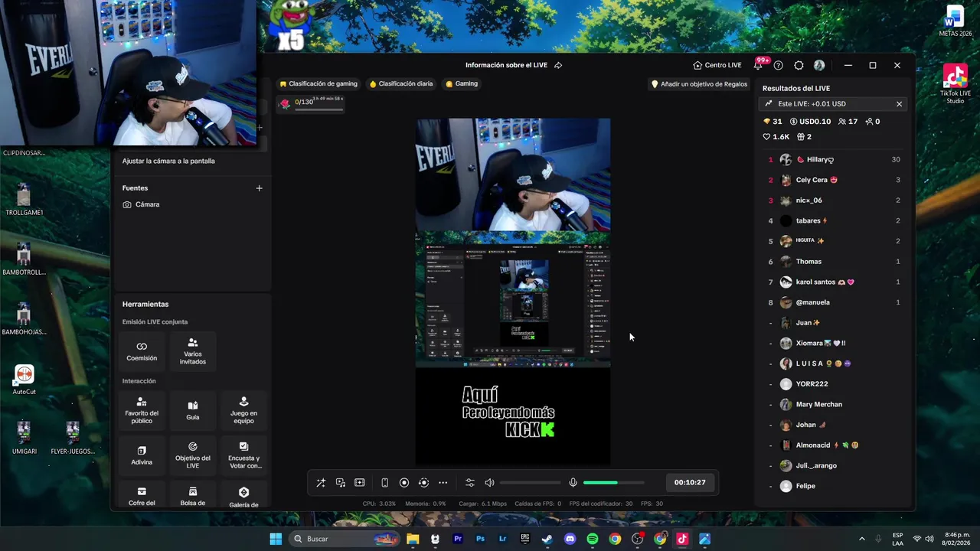Click the 00:10:27 live timer

(x=690, y=483)
